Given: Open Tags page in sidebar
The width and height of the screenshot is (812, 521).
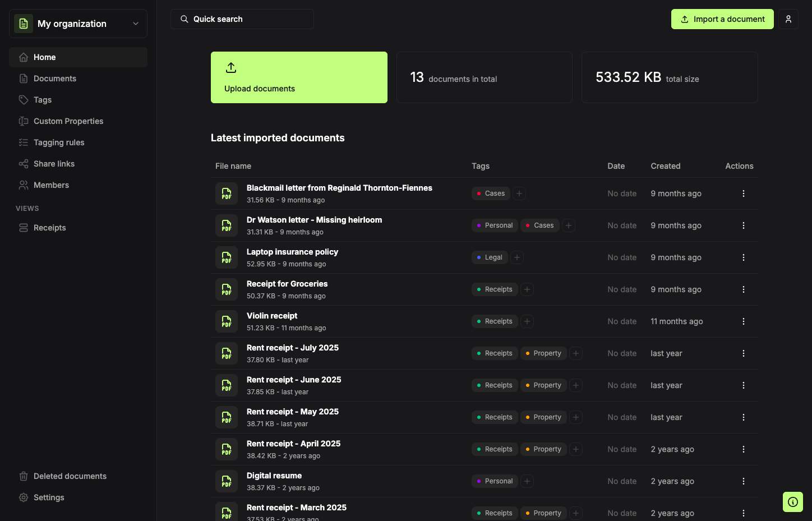Looking at the screenshot, I should 78,100.
